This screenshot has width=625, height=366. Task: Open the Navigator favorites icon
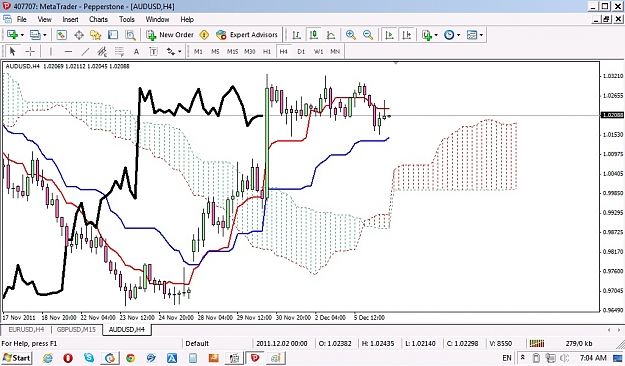96,35
